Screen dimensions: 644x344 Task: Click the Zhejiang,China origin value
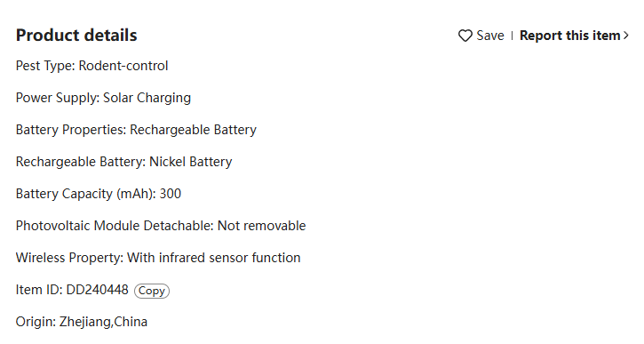103,322
